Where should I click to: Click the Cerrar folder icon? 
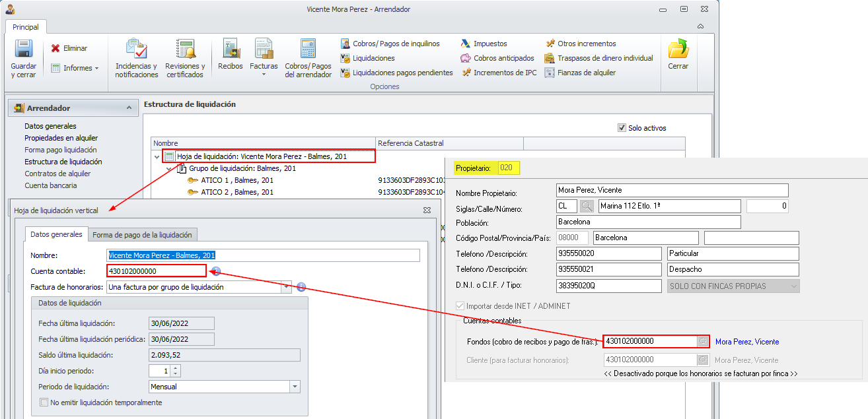(x=678, y=50)
